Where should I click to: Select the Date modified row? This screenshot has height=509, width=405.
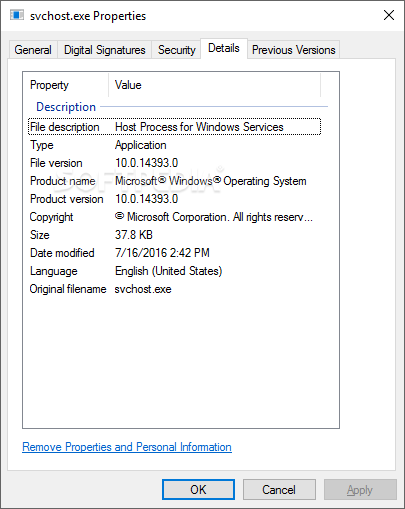coord(174,253)
